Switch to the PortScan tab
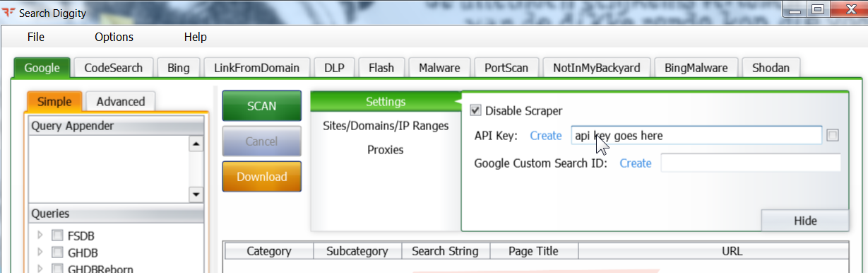Image resolution: width=868 pixels, height=273 pixels. point(506,68)
